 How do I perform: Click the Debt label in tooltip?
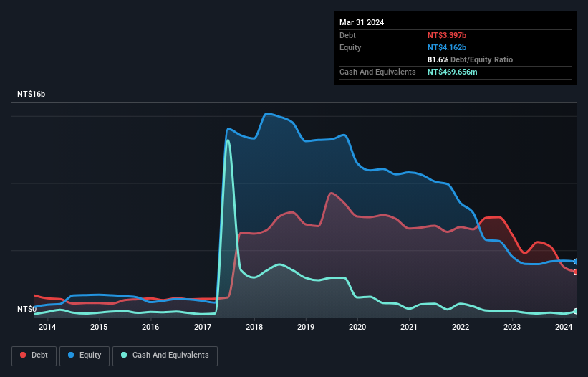[347, 35]
